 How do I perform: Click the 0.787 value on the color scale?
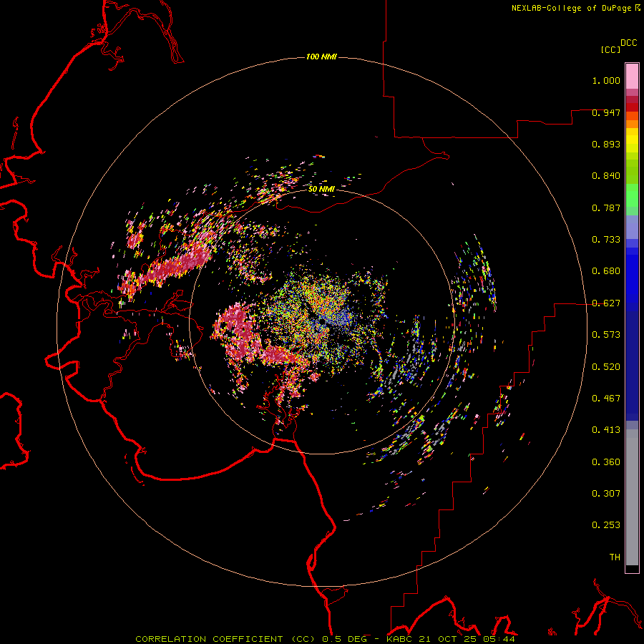606,208
